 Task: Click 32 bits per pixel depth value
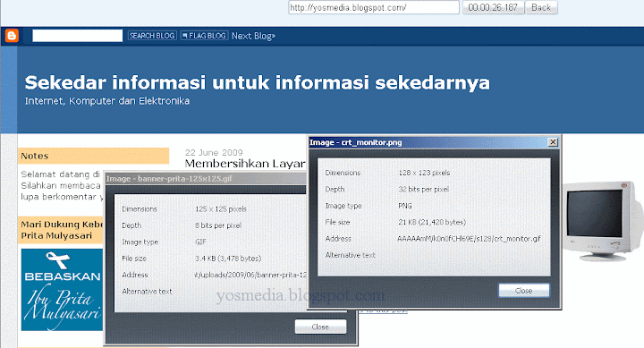tap(423, 189)
